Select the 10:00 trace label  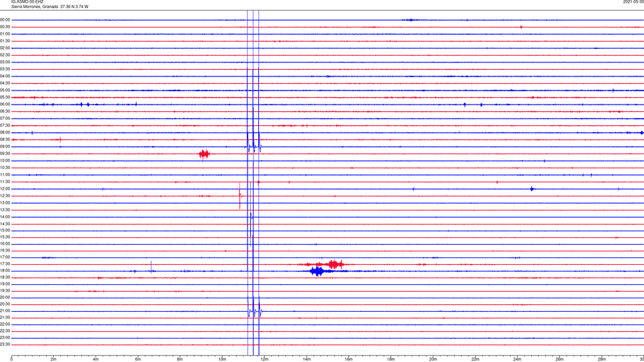click(x=5, y=160)
